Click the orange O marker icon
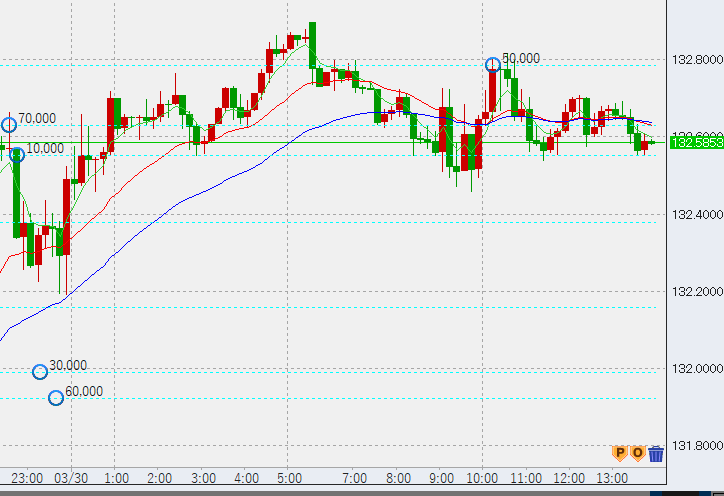This screenshot has height=496, width=724. (x=638, y=453)
